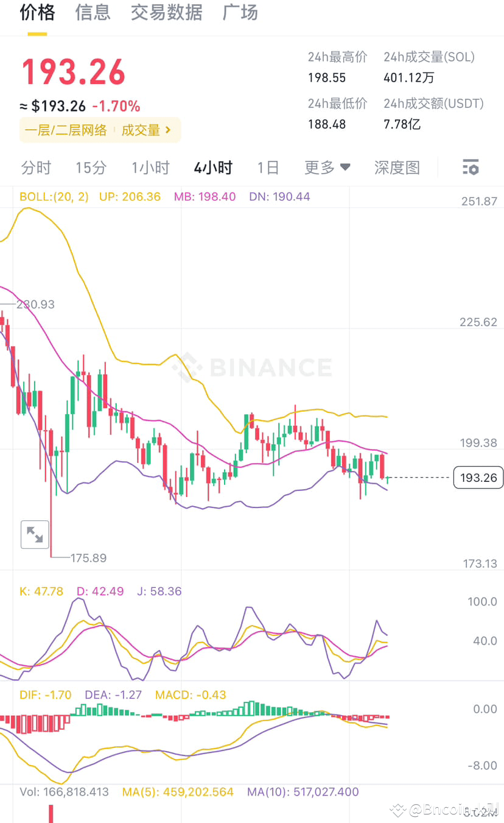Toggle the KDJ indicator display
Viewport: 504px width, 823px height.
tap(41, 591)
